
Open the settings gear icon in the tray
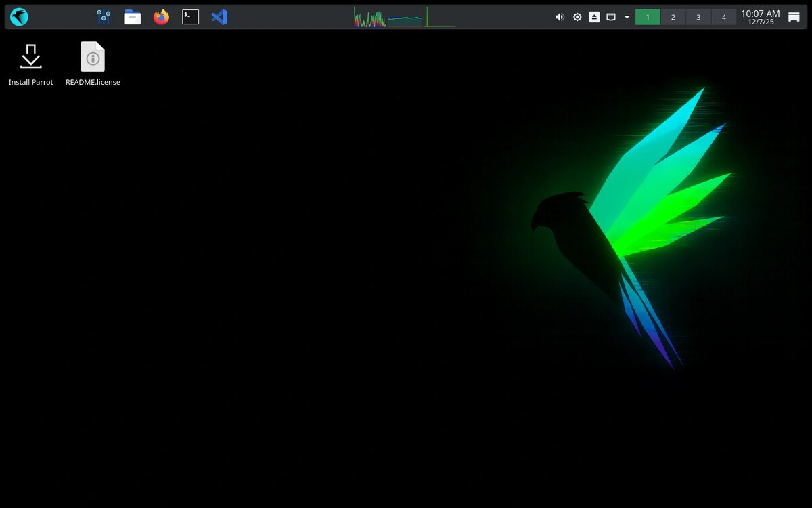[x=577, y=17]
